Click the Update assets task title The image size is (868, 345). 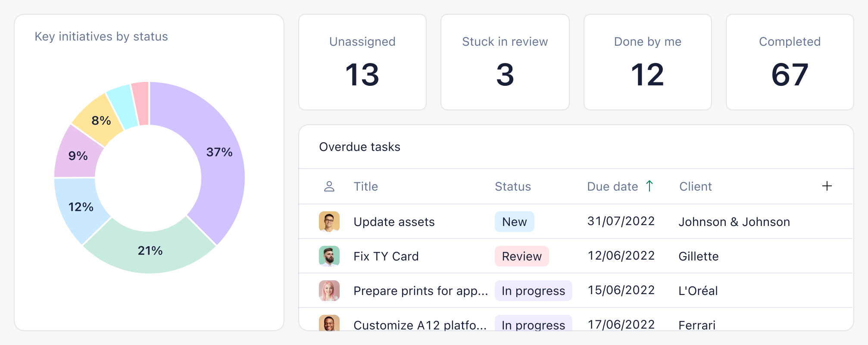point(394,222)
